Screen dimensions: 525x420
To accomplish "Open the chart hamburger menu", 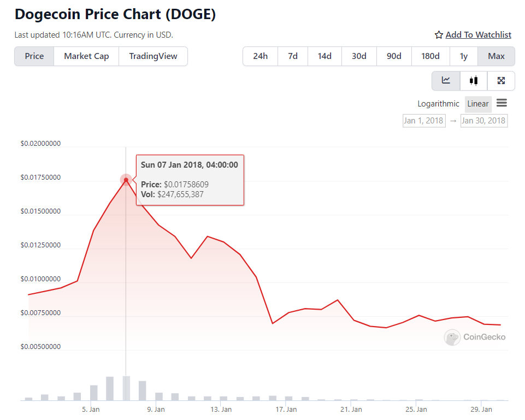I will coord(502,103).
